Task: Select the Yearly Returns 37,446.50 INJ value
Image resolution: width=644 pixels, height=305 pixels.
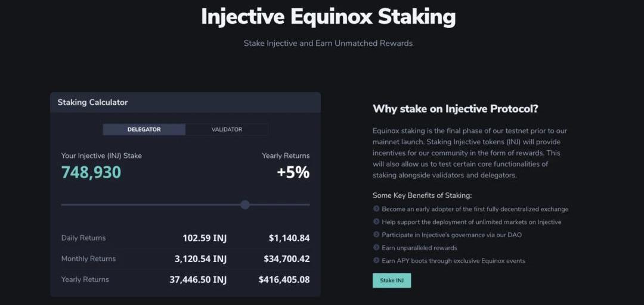Action: pos(198,280)
